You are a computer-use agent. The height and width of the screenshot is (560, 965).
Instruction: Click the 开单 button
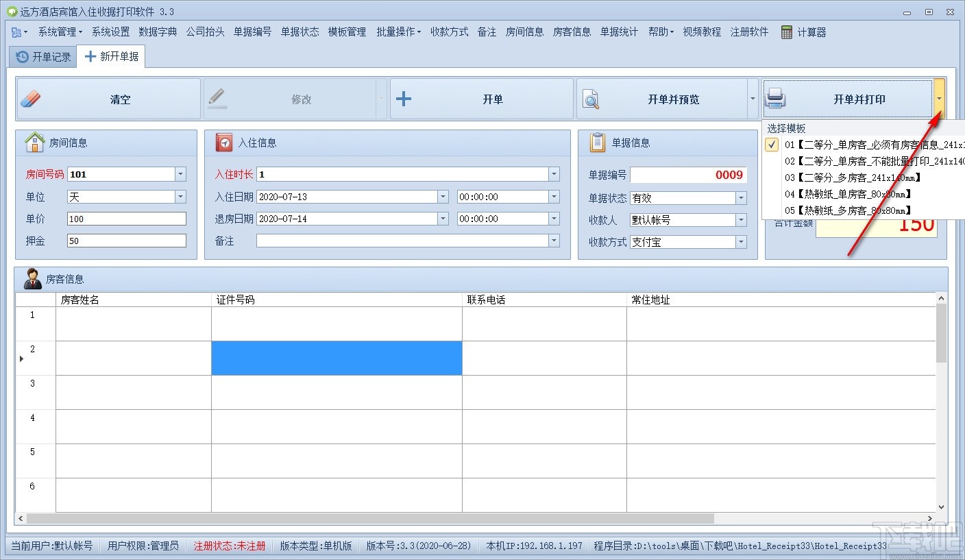(x=481, y=99)
